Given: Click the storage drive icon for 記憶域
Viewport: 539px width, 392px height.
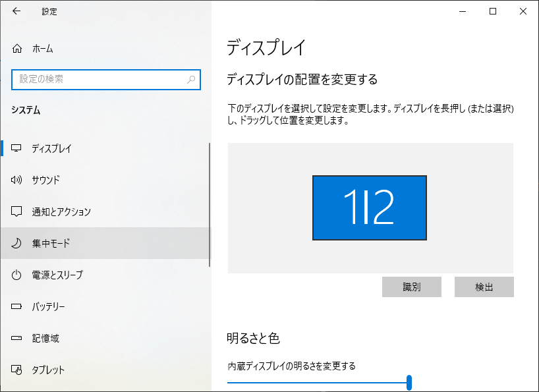Looking at the screenshot, I should [x=16, y=338].
